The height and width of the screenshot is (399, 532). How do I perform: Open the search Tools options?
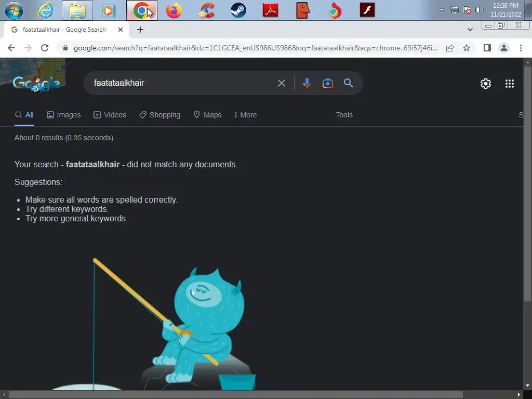344,115
